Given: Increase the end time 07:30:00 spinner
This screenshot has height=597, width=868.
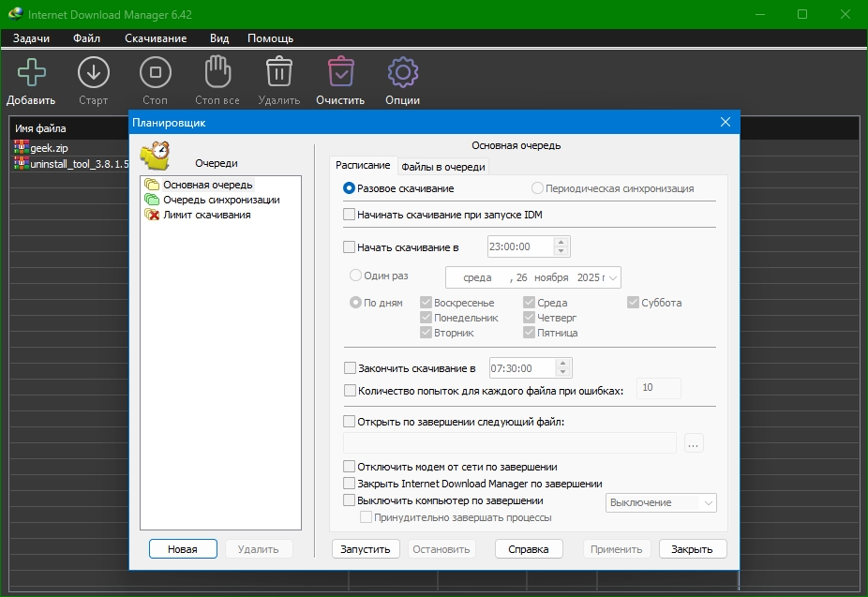Looking at the screenshot, I should click(x=563, y=364).
